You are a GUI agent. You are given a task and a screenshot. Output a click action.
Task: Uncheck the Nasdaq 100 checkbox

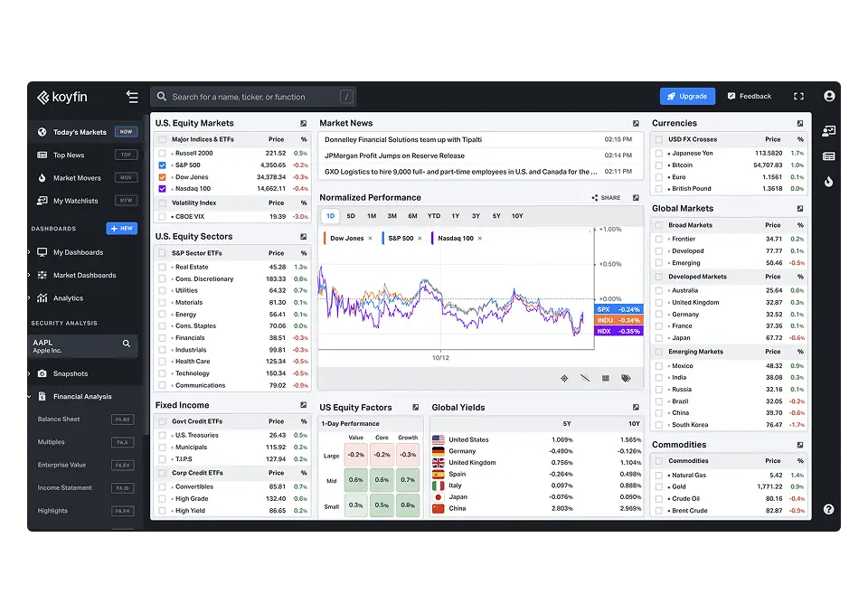(x=162, y=189)
